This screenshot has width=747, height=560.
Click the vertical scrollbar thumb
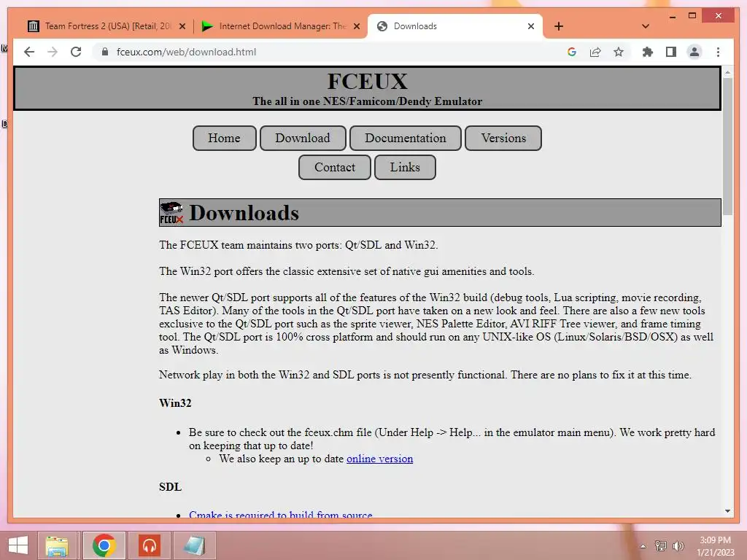tap(727, 146)
